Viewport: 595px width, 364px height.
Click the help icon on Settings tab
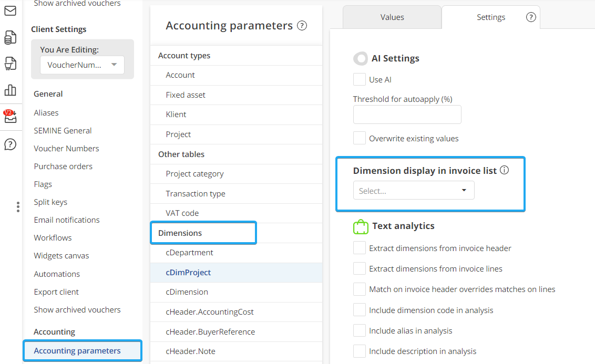coord(531,17)
